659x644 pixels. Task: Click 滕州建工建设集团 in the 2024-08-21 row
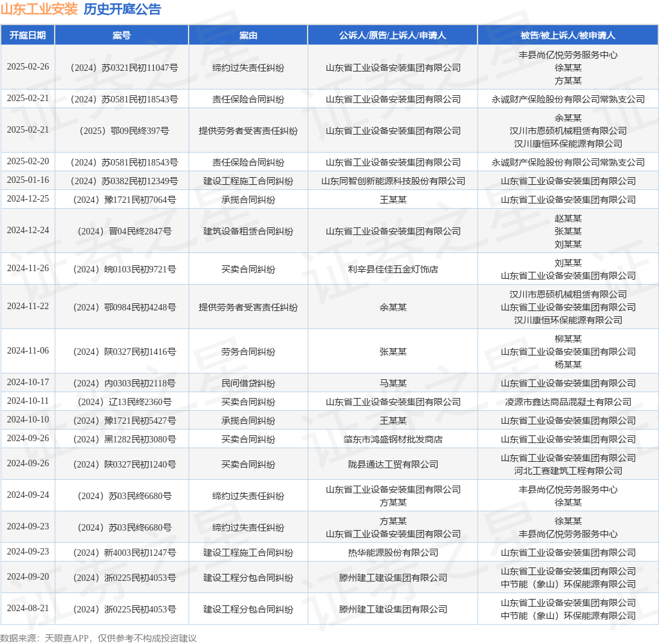click(x=393, y=609)
